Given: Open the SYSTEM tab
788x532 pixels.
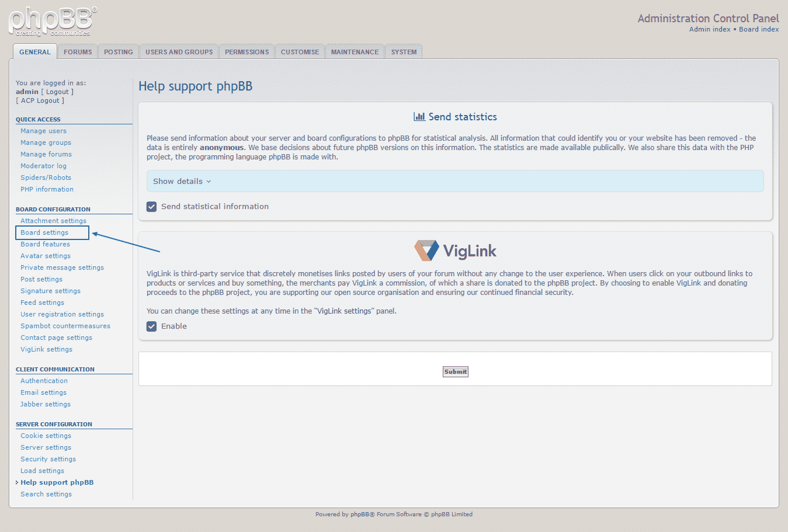Looking at the screenshot, I should tap(403, 51).
